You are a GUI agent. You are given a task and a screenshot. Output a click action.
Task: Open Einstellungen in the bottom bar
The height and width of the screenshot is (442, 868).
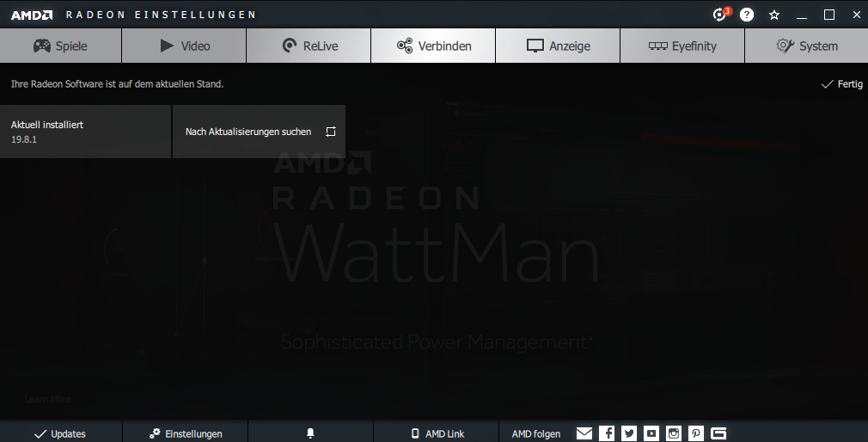click(186, 433)
